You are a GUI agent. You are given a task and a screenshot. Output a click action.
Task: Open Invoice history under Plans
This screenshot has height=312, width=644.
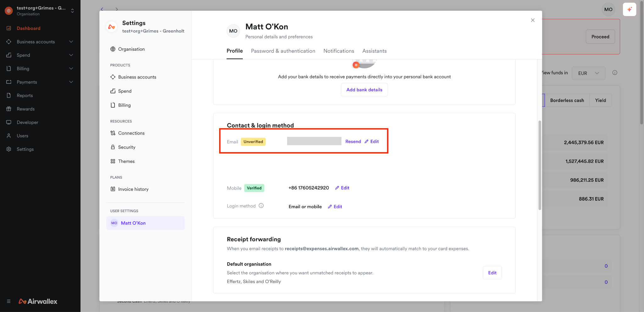coord(133,189)
